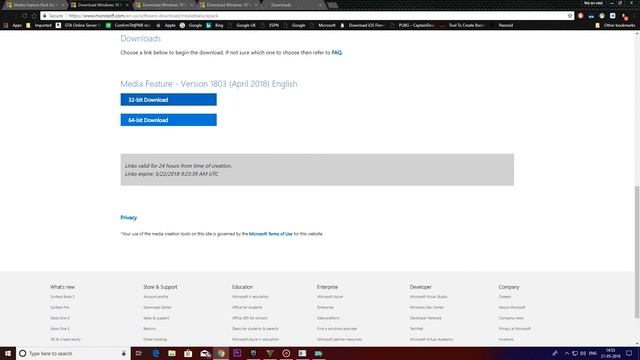This screenshot has height=360, width=640.
Task: Open Task View from the taskbar
Action: 139,353
